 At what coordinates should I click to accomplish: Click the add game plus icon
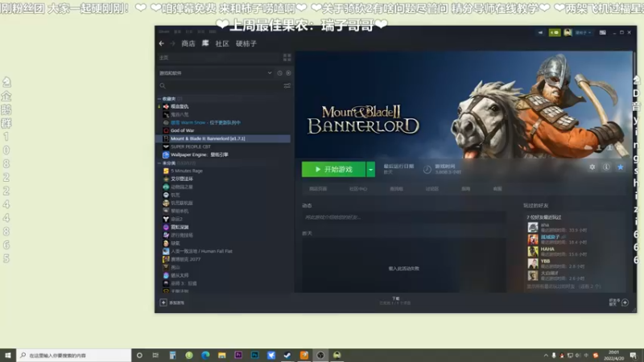[163, 302]
